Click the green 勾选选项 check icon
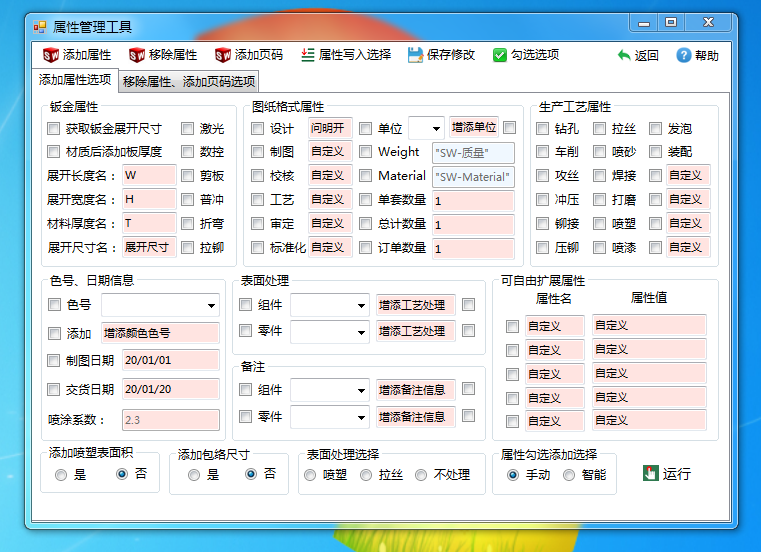Viewport: 761px width, 552px height. [499, 55]
